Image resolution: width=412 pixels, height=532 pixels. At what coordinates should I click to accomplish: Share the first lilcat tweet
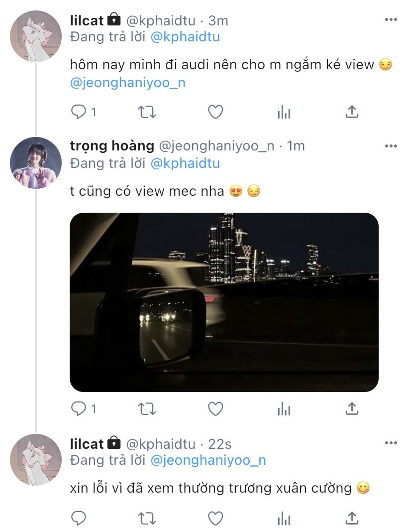pyautogui.click(x=352, y=112)
